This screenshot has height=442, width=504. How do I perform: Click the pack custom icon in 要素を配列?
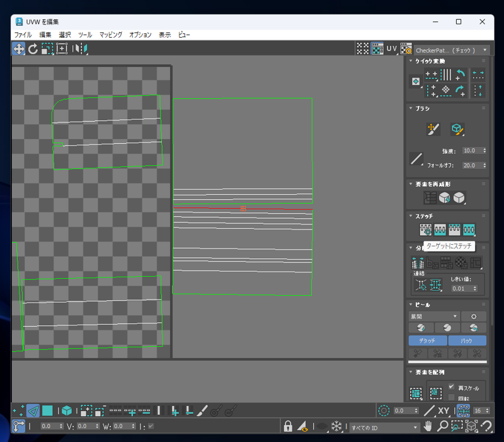point(416,393)
